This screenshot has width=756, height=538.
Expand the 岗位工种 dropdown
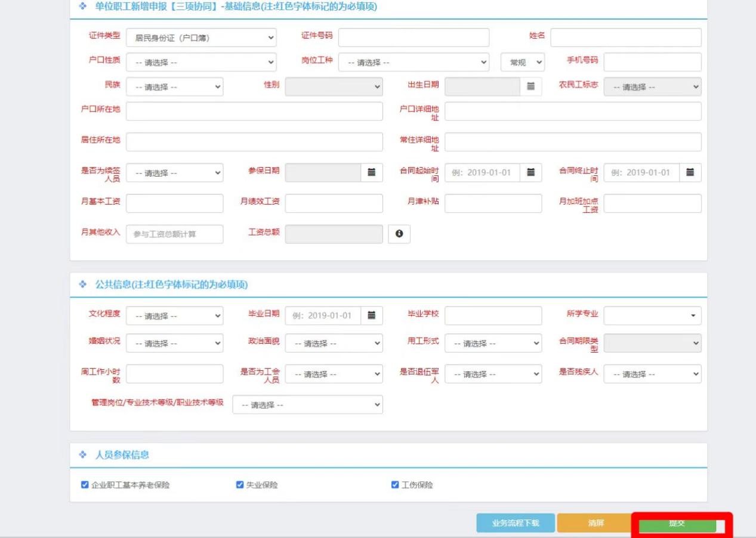(x=414, y=62)
